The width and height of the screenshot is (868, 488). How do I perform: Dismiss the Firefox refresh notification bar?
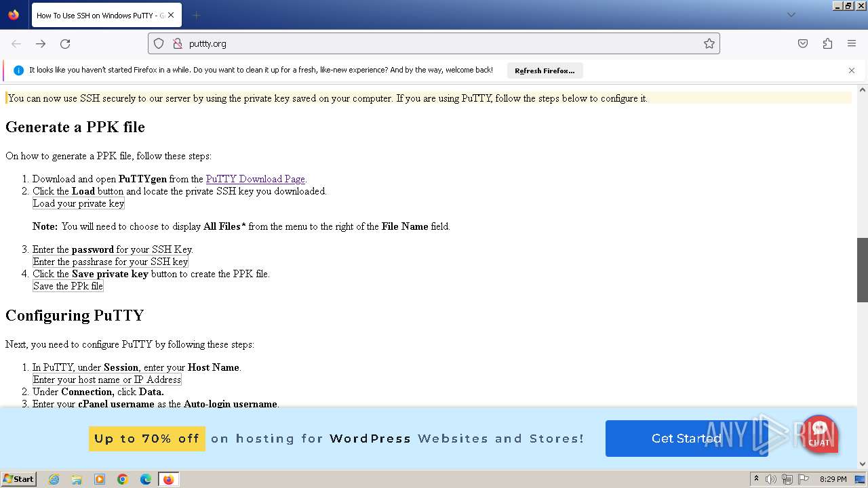coord(852,70)
